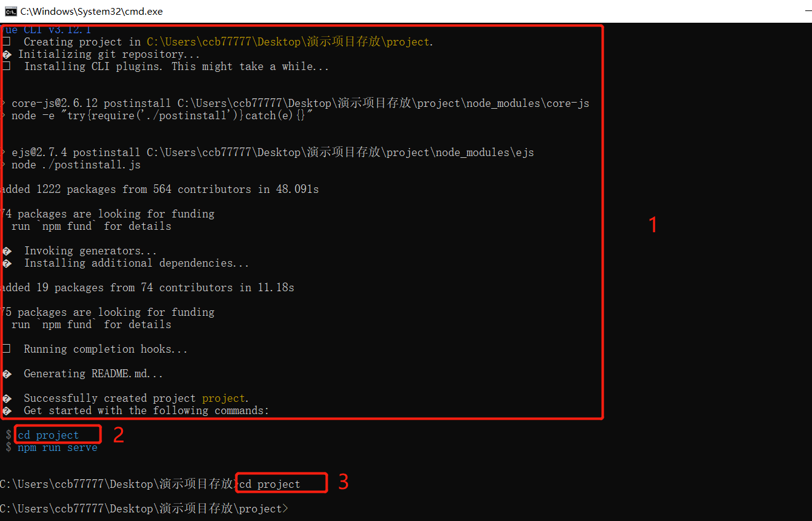Image resolution: width=812 pixels, height=521 pixels.
Task: Click the 'ejs@2.7.4 postinstall' line
Action: coord(268,152)
